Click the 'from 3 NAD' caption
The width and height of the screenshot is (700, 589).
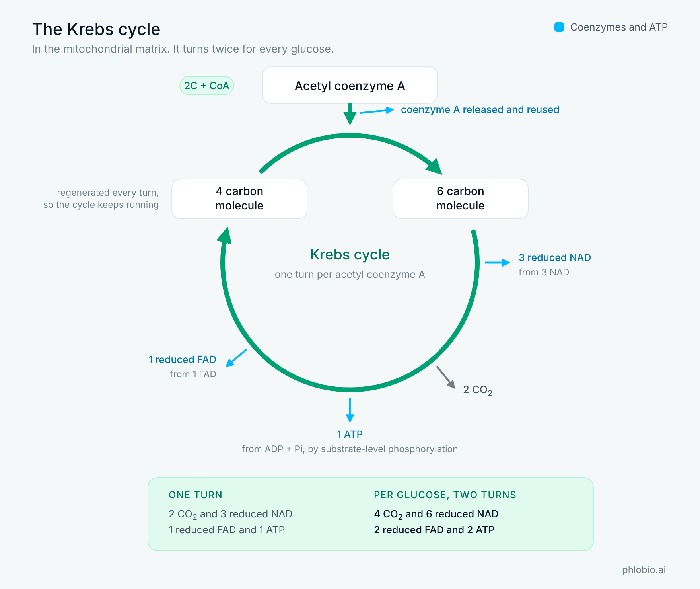click(544, 272)
